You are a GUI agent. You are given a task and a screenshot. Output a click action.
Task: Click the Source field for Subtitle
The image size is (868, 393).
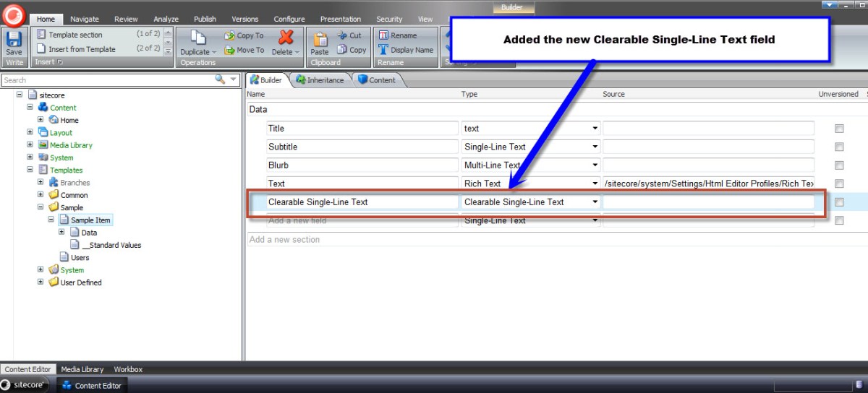click(708, 147)
